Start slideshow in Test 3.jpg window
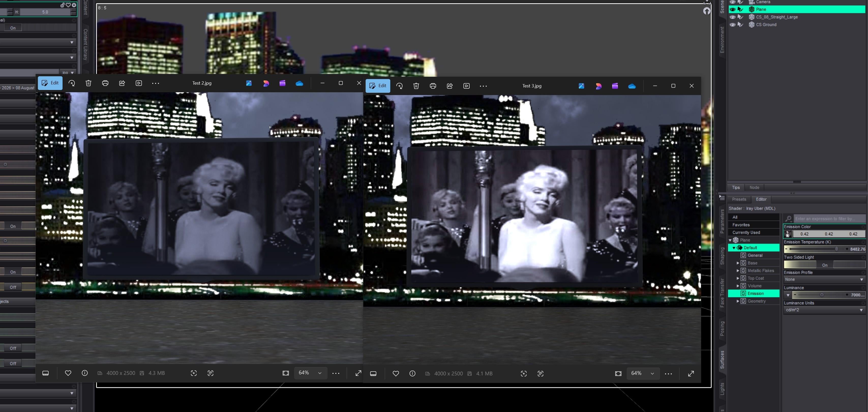This screenshot has width=868, height=412. tap(466, 86)
